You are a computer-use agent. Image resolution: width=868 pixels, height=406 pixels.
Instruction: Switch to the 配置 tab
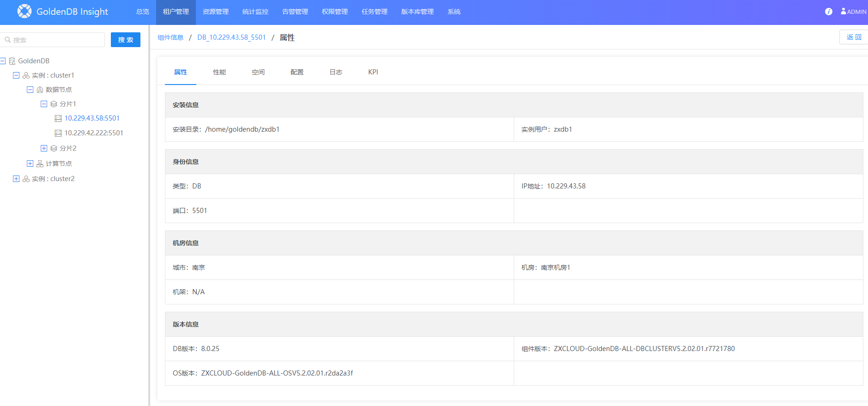[x=297, y=72]
